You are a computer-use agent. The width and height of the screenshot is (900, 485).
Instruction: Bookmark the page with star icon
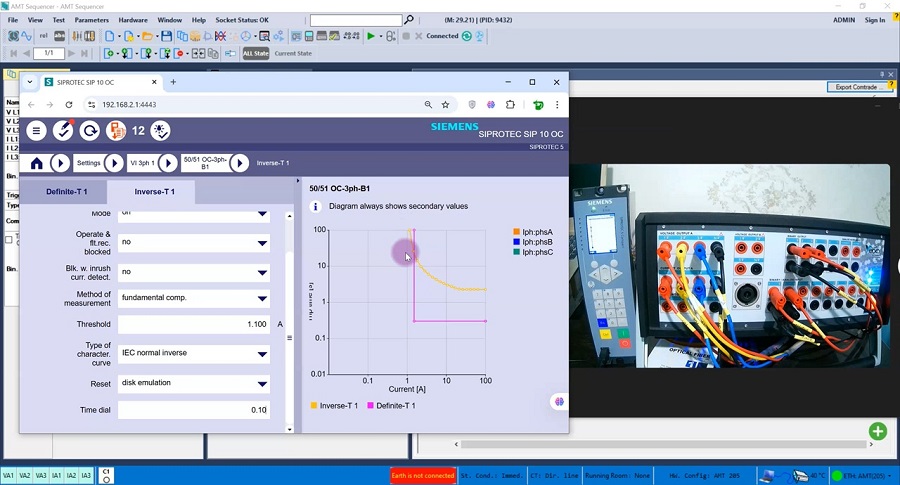click(x=445, y=104)
